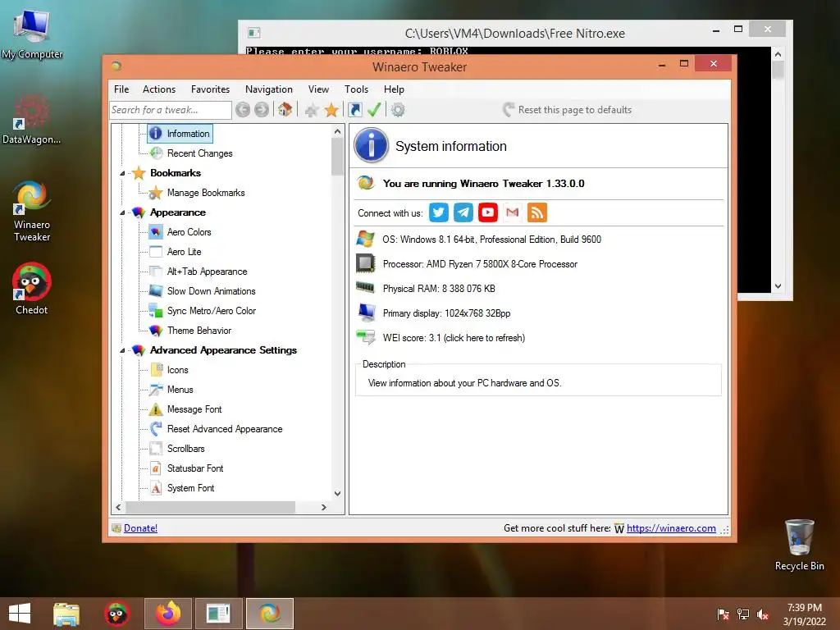Viewport: 840px width, 630px height.
Task: Open Winaero Twitter icon link
Action: tap(439, 212)
